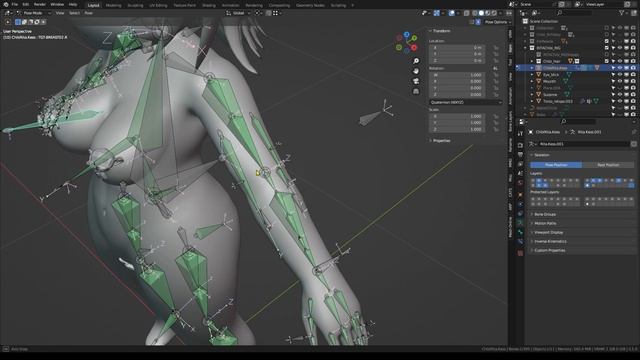Open the Bone Constraints properties tab icon
640x360 pixels.
tap(520, 242)
